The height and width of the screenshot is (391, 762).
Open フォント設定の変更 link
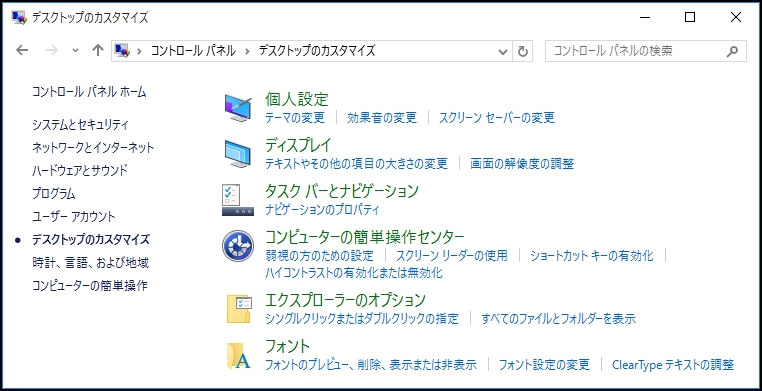[544, 365]
